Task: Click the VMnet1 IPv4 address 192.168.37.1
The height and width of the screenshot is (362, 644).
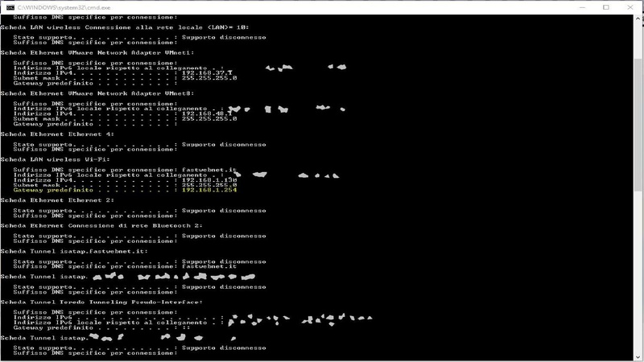Action: coord(207,72)
